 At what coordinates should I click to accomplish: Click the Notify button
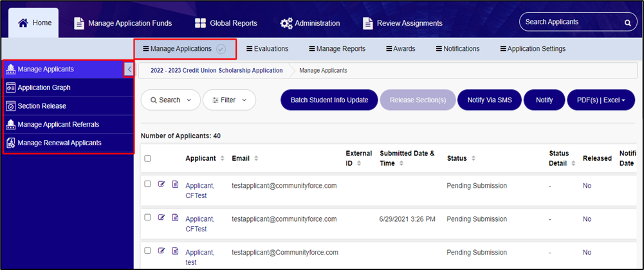tap(544, 100)
